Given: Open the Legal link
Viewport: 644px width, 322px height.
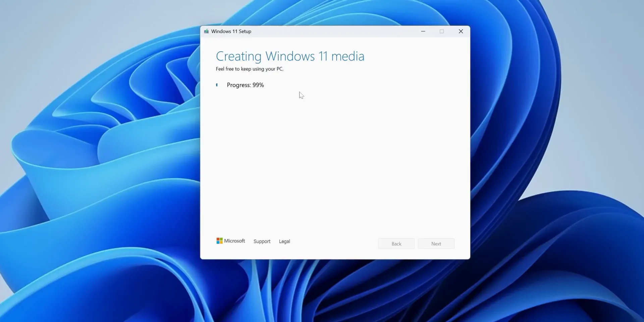Looking at the screenshot, I should [x=284, y=241].
